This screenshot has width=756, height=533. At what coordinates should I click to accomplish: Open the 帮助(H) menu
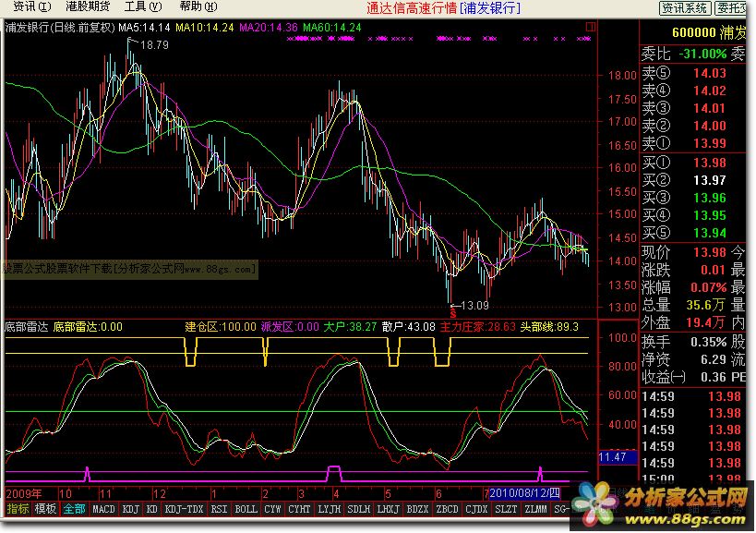point(198,6)
